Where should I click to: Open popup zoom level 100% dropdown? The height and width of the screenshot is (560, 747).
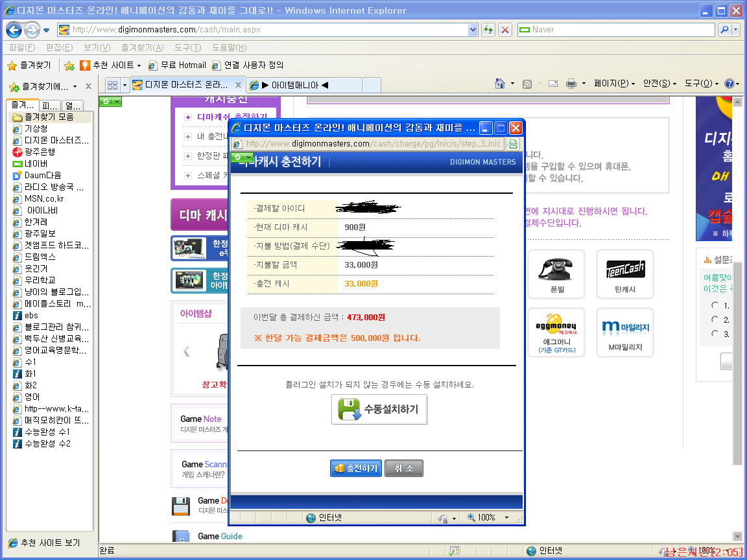pos(507,518)
